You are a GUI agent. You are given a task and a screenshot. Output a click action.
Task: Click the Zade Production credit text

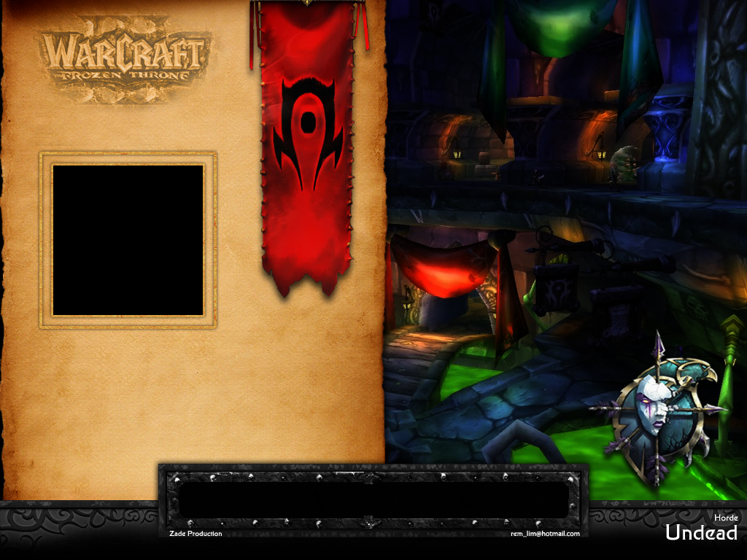[196, 533]
